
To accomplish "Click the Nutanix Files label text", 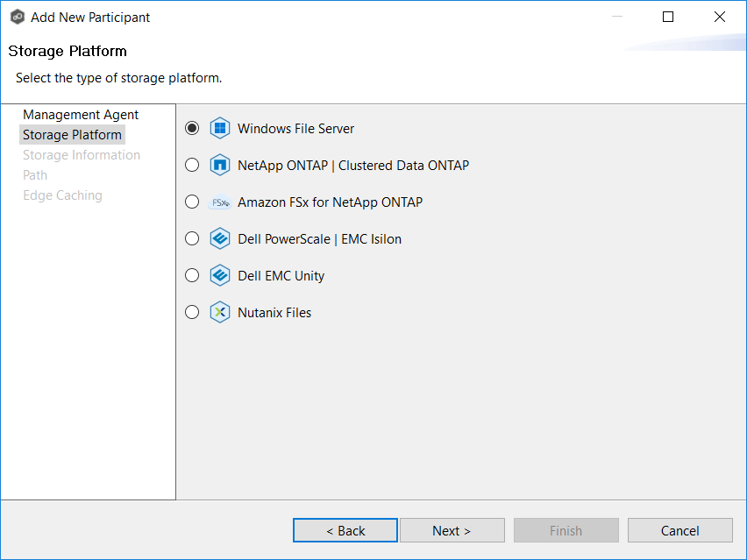I will coord(274,313).
